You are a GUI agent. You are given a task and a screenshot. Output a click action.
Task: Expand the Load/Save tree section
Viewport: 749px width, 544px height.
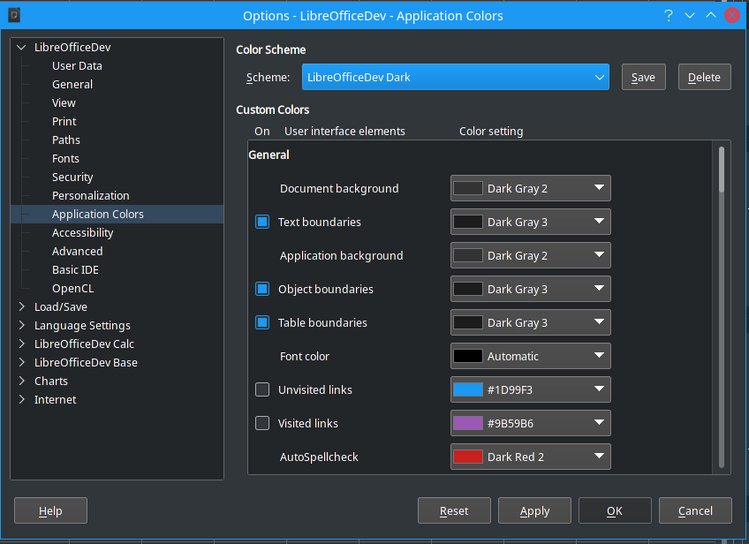pyautogui.click(x=22, y=307)
